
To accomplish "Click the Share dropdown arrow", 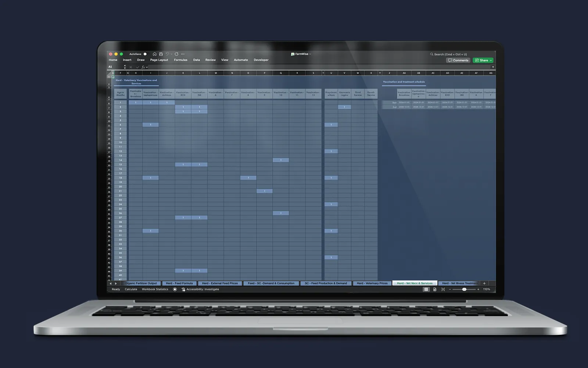I will pos(491,60).
